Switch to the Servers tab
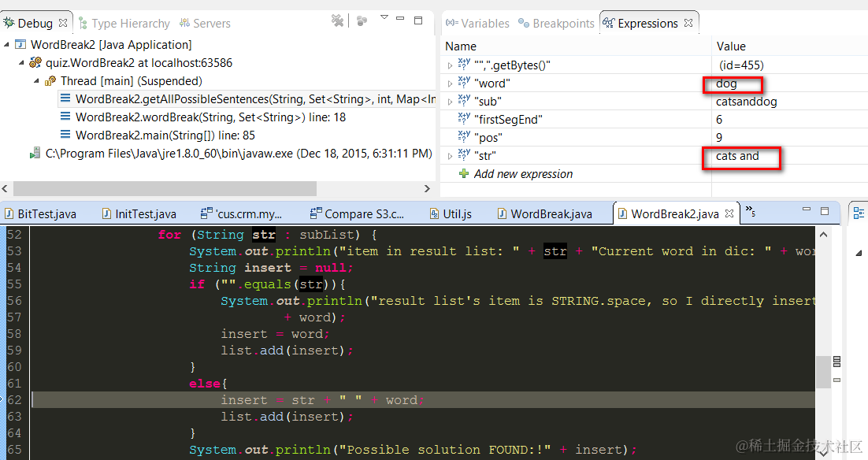 pos(205,24)
